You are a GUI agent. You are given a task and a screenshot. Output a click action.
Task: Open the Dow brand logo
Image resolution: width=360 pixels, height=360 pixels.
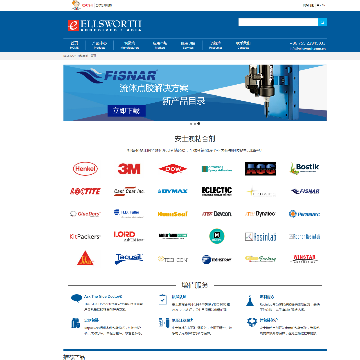point(173,169)
